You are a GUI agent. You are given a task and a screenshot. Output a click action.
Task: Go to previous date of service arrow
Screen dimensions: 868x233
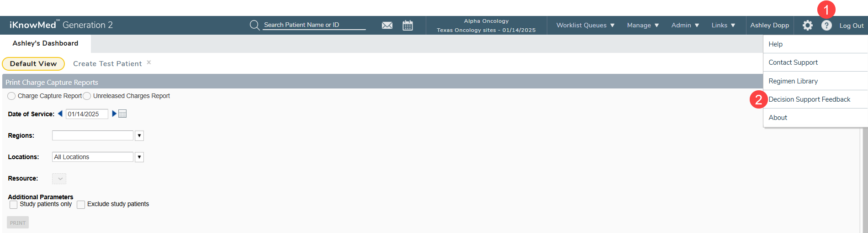click(60, 114)
